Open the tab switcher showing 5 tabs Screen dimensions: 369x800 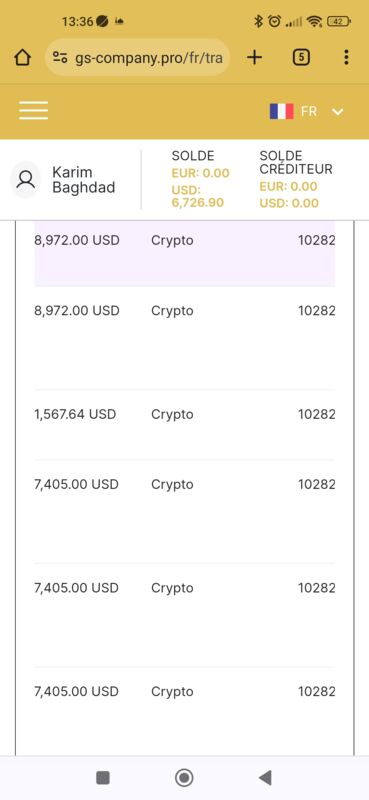[x=301, y=58]
